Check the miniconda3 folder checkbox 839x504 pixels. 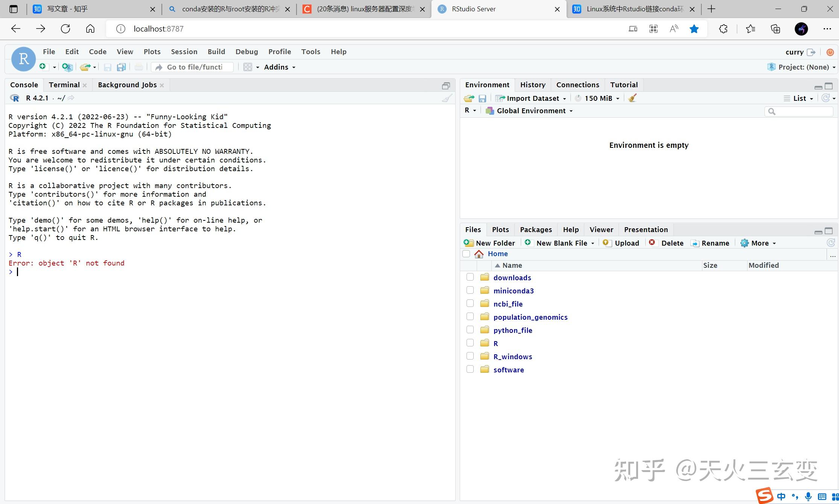click(x=470, y=290)
